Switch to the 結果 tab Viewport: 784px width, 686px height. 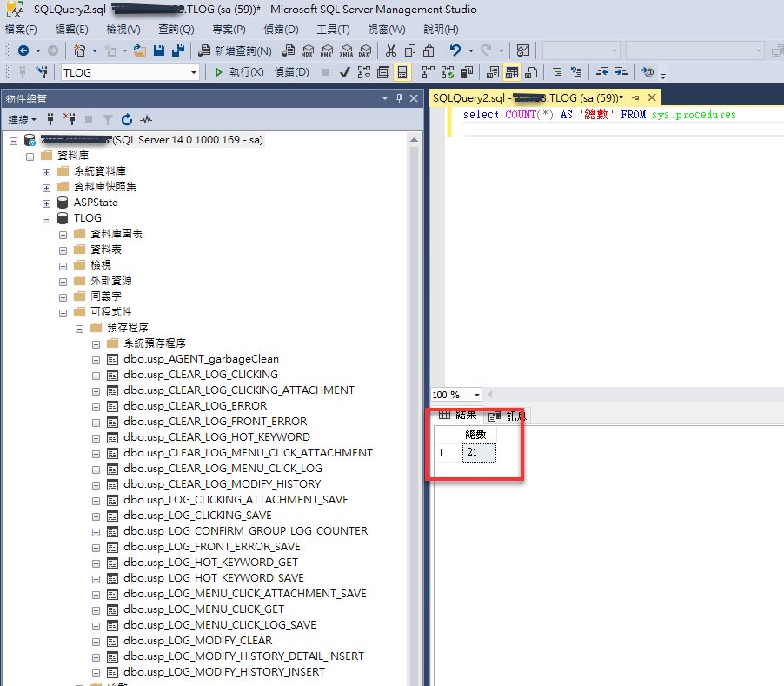[457, 415]
